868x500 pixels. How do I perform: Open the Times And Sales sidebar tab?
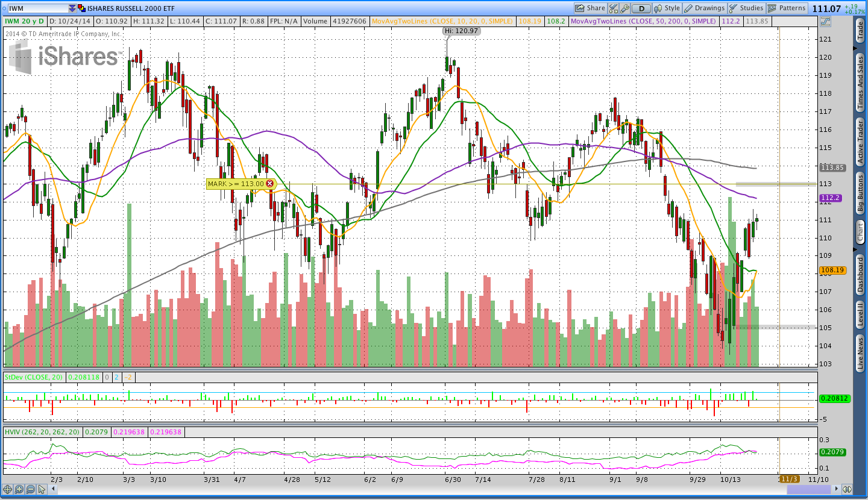coord(860,83)
